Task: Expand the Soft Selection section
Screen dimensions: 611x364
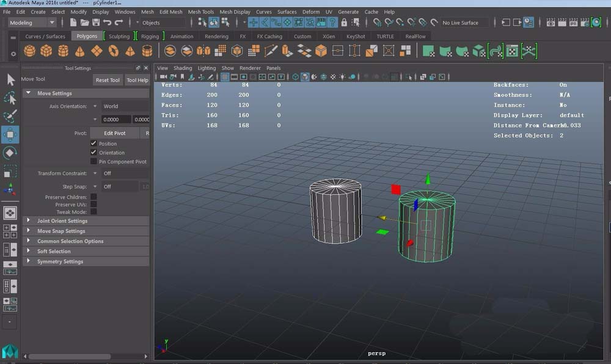Action: 54,252
